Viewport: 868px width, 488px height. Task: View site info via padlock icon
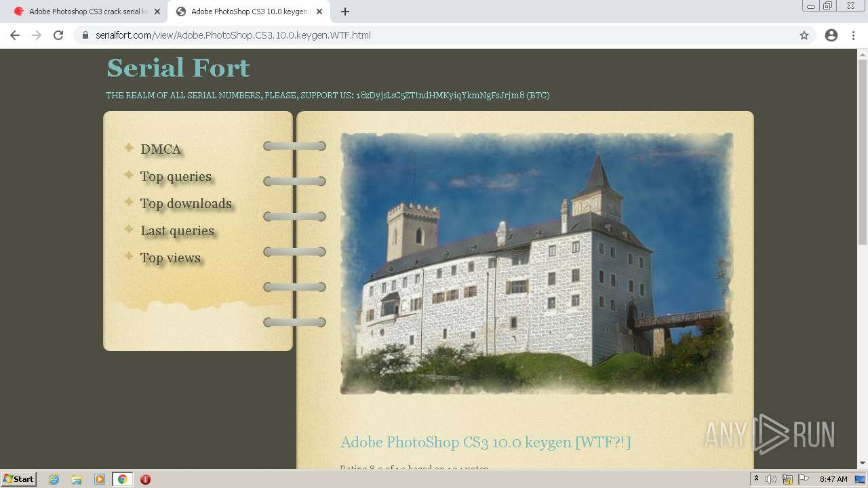tap(85, 35)
